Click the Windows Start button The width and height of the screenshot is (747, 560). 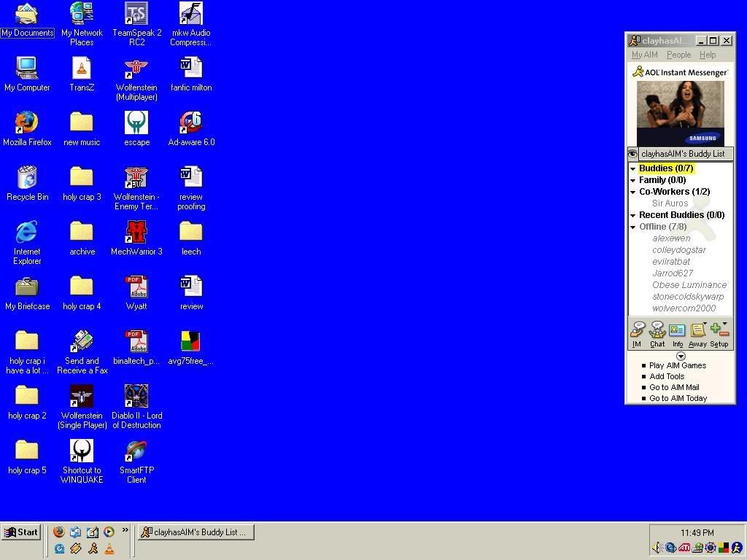pos(20,532)
